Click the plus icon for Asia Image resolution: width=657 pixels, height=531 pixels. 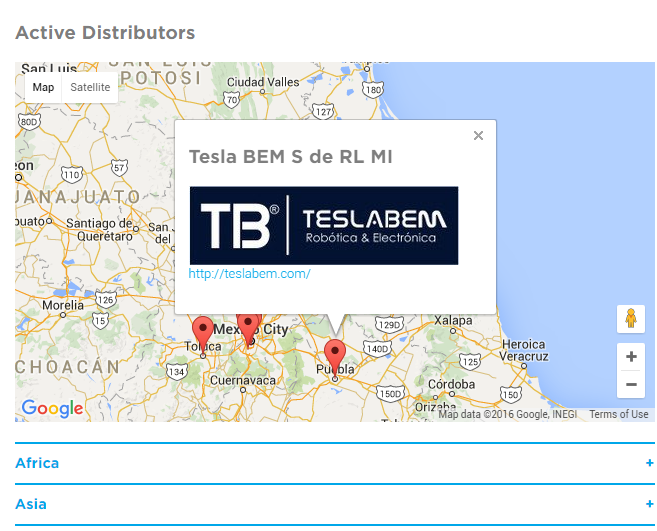point(649,504)
